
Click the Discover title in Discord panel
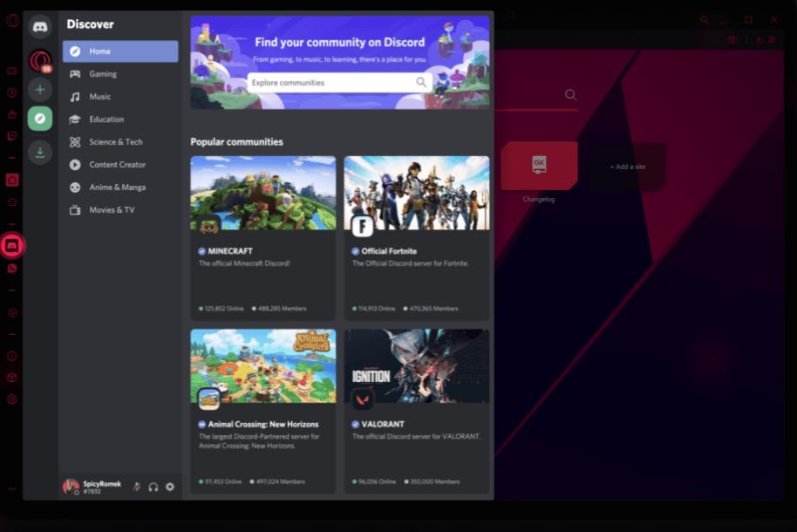(x=90, y=24)
